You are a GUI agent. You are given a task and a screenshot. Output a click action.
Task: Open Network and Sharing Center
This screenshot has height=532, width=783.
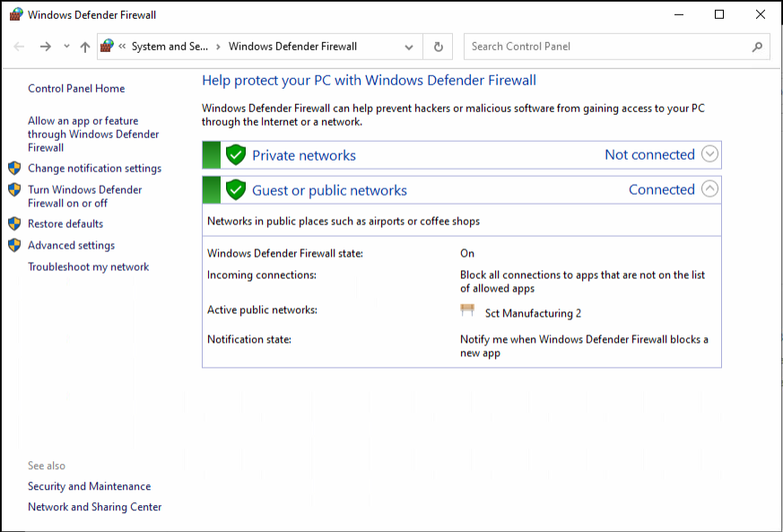pos(95,507)
